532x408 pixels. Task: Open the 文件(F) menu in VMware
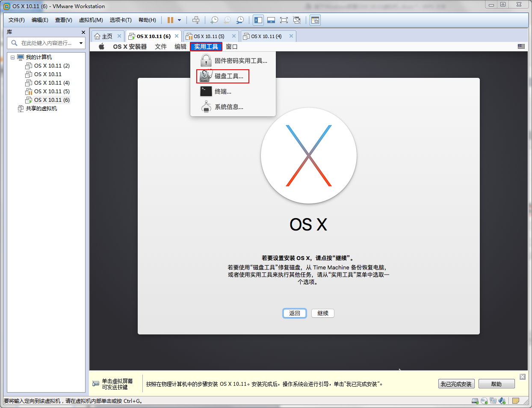click(x=17, y=20)
